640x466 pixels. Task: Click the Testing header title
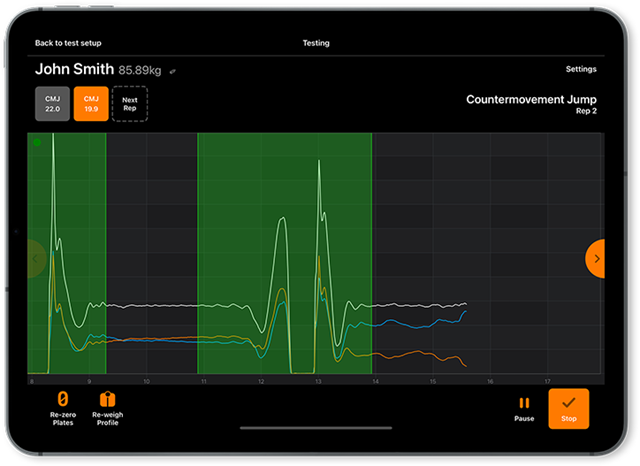click(316, 43)
